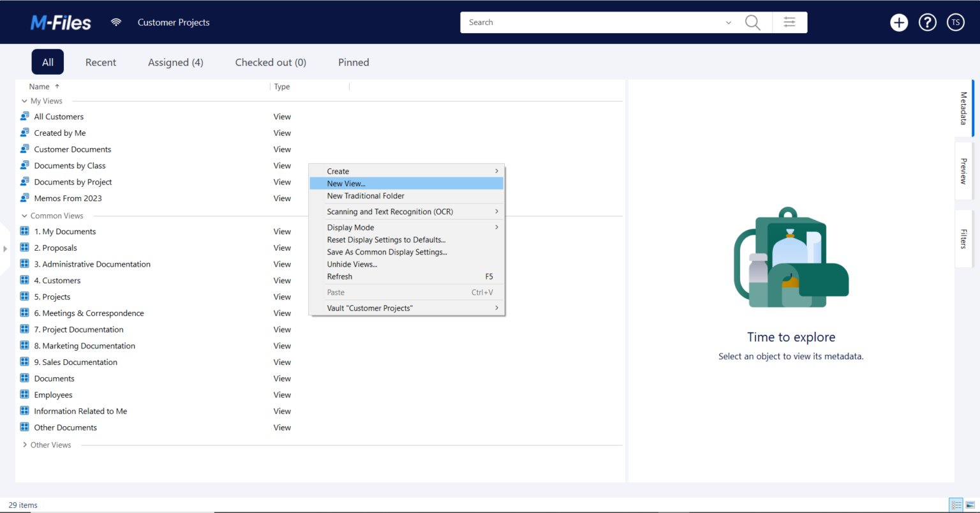This screenshot has height=513, width=980.
Task: Open advanced search filter options icon beside search
Action: tap(790, 22)
